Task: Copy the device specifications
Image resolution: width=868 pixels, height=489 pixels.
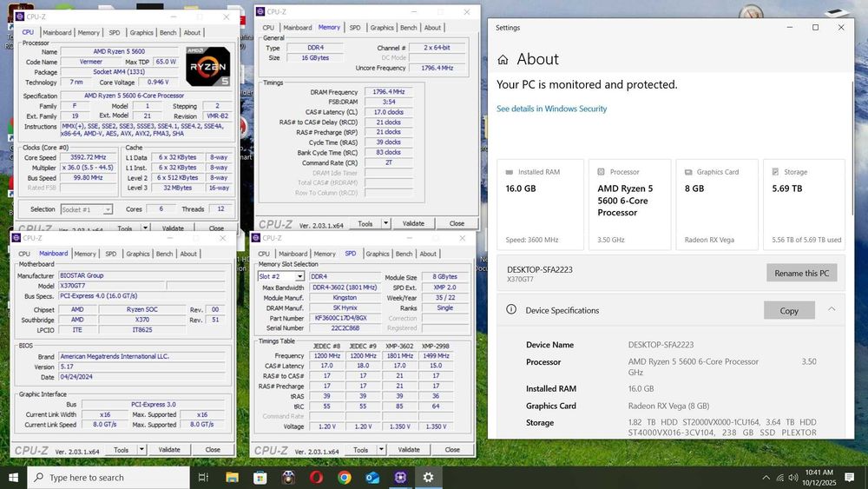Action: point(789,311)
